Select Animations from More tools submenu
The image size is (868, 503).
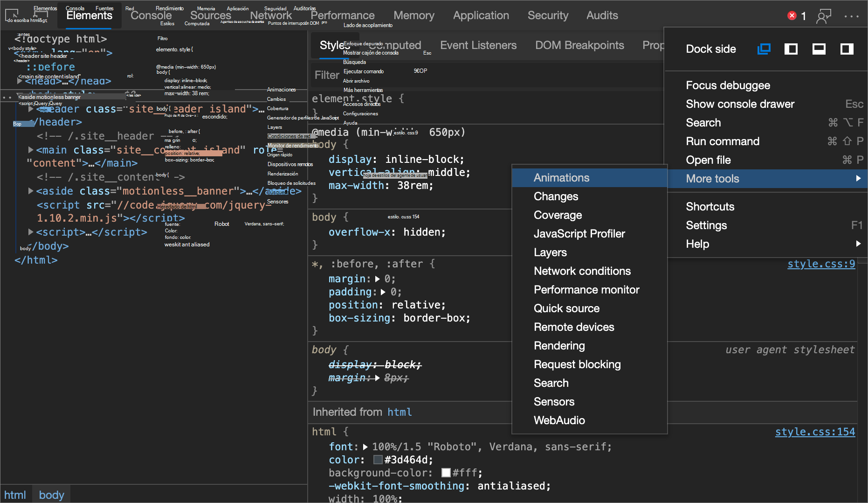pyautogui.click(x=562, y=178)
